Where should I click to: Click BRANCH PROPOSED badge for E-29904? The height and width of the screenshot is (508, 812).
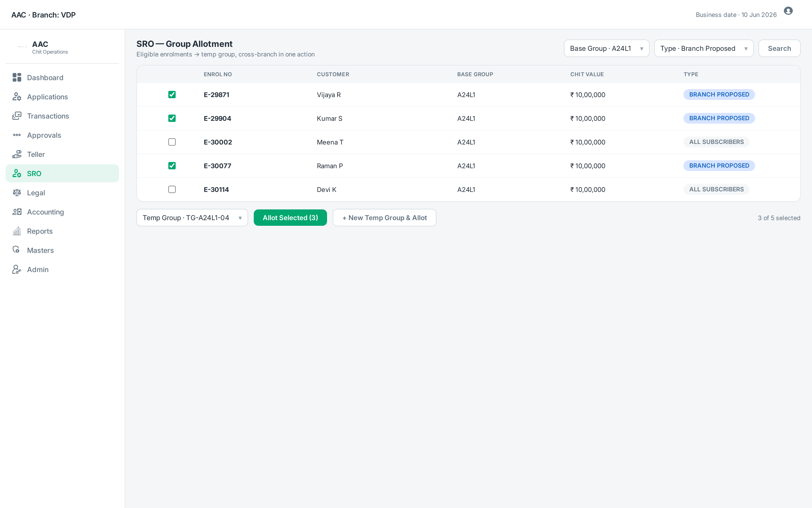click(719, 118)
